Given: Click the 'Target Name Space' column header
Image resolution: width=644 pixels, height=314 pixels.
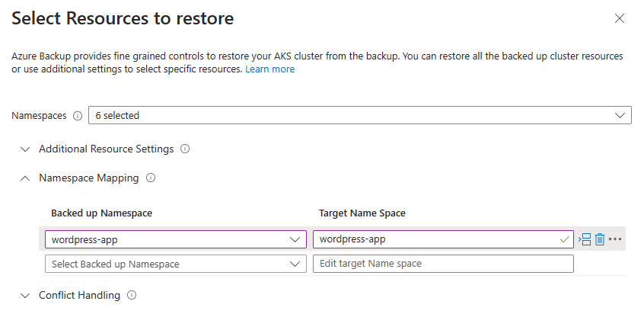Looking at the screenshot, I should tap(362, 213).
